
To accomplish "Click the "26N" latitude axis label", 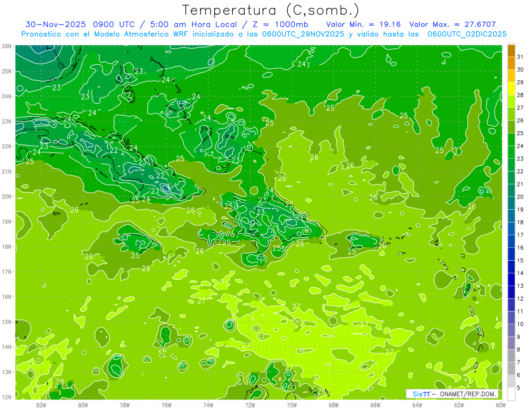I will coord(7,46).
